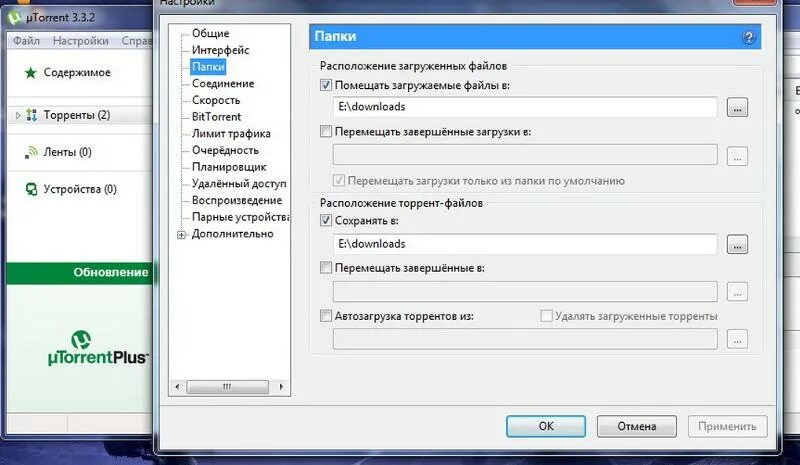The width and height of the screenshot is (800, 465).
Task: Browse folder for Перемещать завершённые загрузки
Action: (737, 156)
